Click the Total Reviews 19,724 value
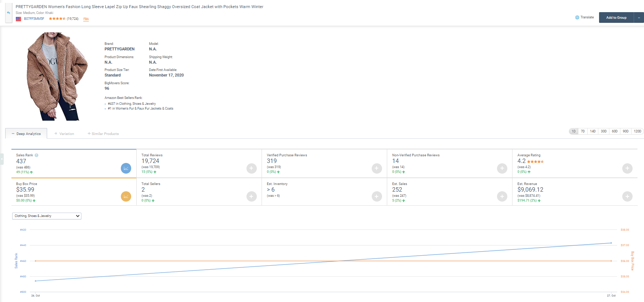The image size is (644, 302). click(150, 161)
